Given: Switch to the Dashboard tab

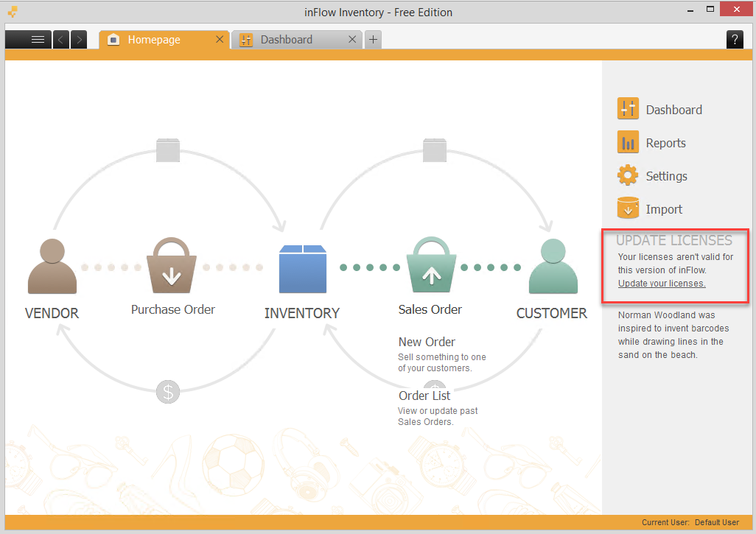Looking at the screenshot, I should 296,40.
